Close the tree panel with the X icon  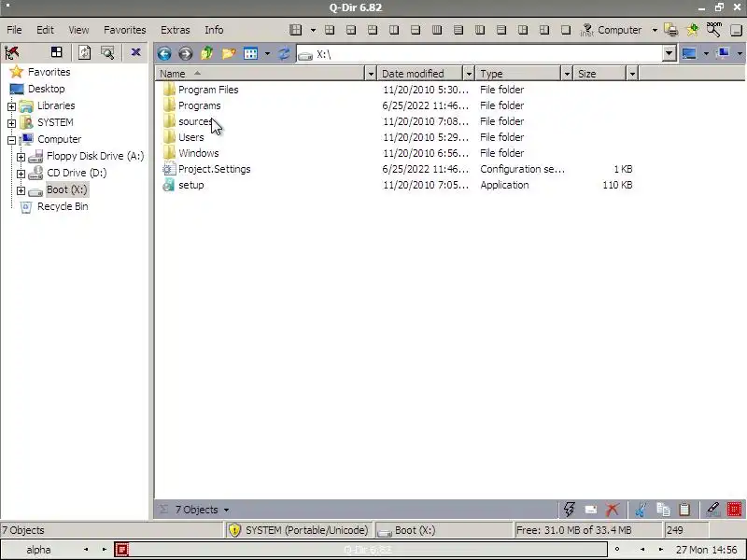(x=135, y=52)
